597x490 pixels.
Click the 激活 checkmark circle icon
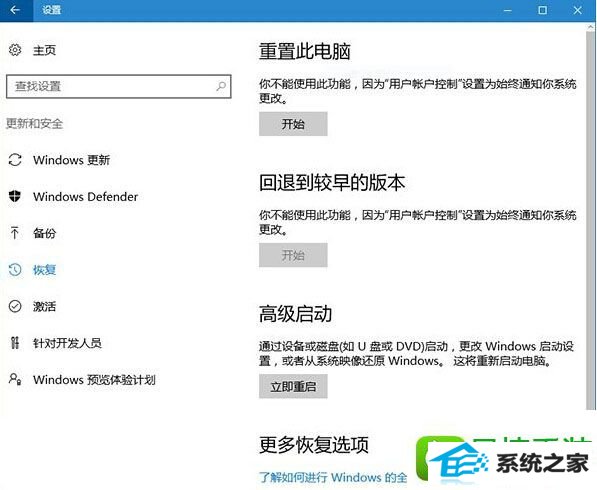click(x=15, y=306)
